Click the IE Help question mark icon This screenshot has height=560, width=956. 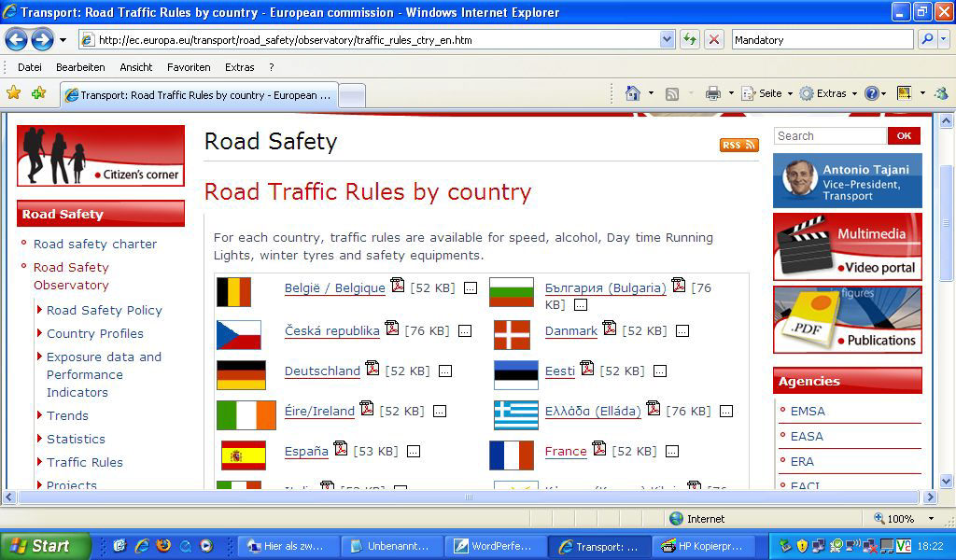[x=872, y=93]
